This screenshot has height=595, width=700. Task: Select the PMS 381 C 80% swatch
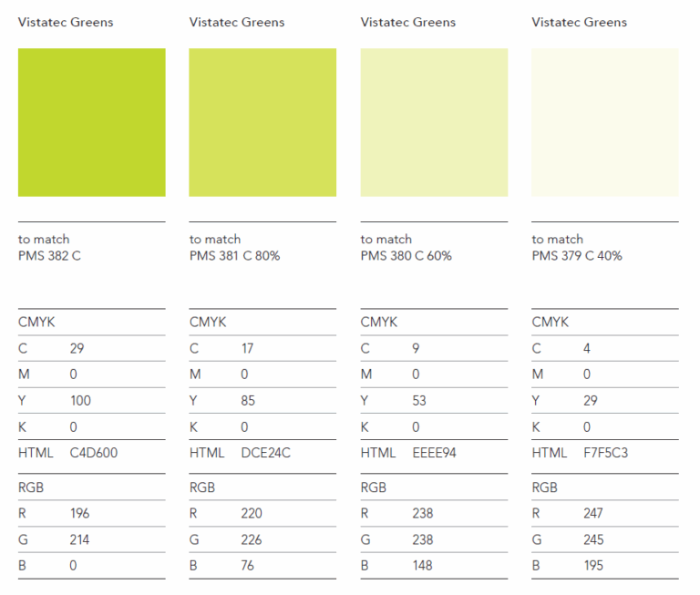(x=262, y=122)
